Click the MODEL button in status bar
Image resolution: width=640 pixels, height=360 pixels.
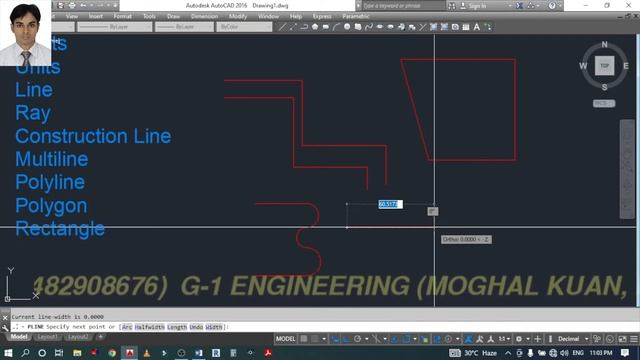[285, 339]
